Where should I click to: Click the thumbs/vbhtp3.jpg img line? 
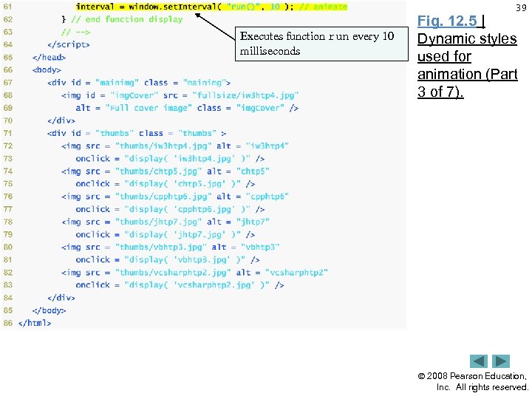click(171, 247)
